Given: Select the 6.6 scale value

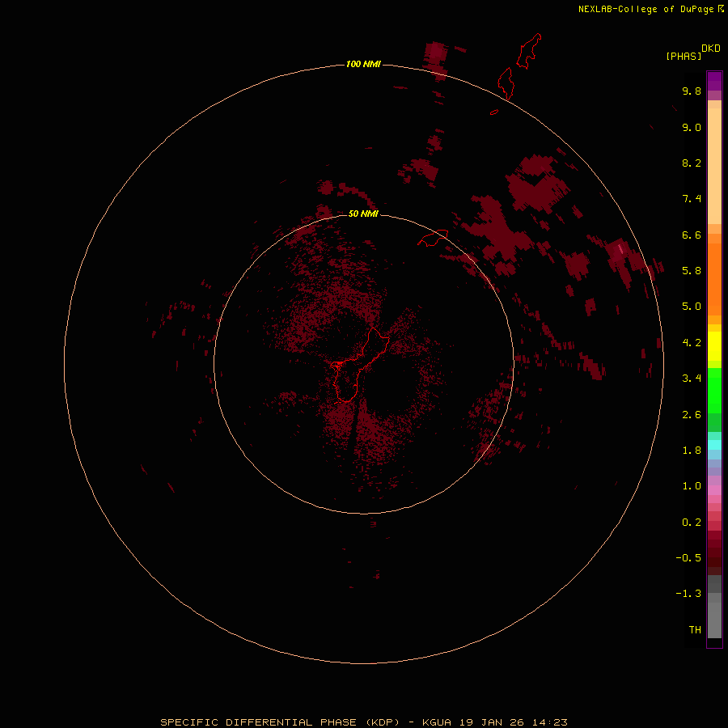Looking at the screenshot, I should [692, 235].
